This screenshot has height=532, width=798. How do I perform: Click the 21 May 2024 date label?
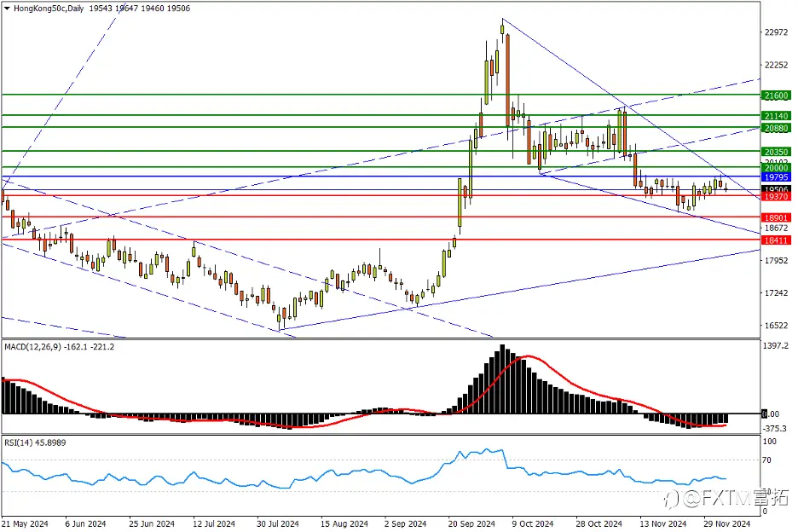tap(25, 523)
